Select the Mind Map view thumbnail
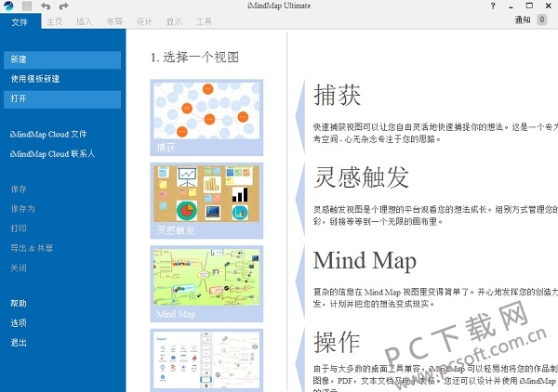The height and width of the screenshot is (392, 558). point(206,283)
